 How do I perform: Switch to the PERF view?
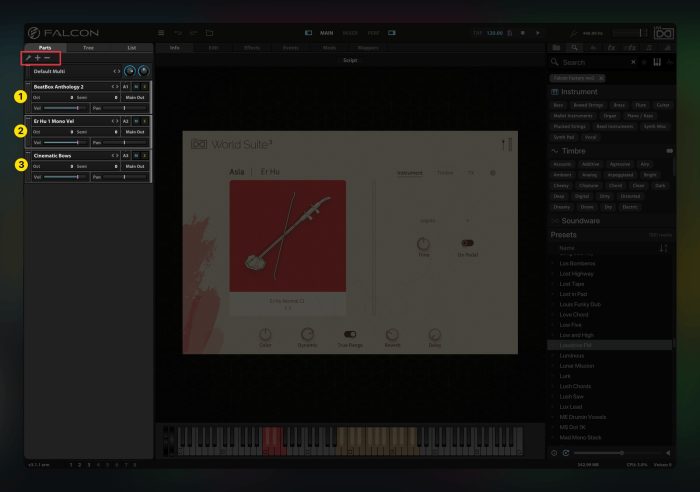click(373, 33)
